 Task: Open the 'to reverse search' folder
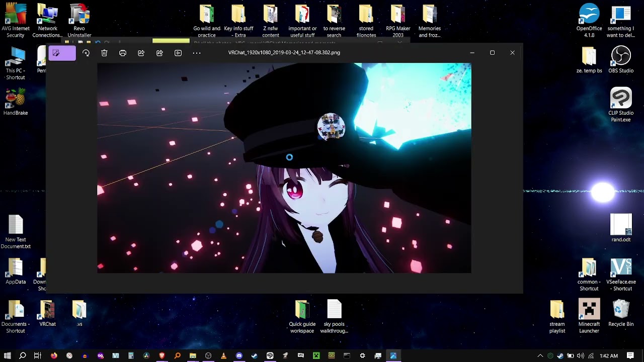pos(334,21)
